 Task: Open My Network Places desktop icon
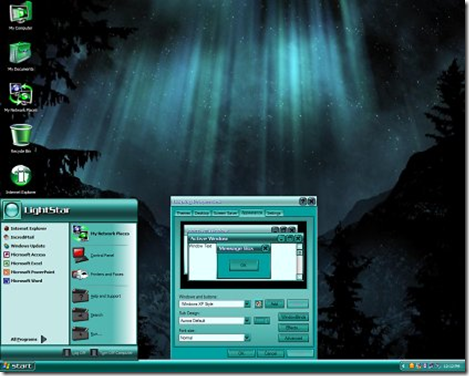point(21,97)
